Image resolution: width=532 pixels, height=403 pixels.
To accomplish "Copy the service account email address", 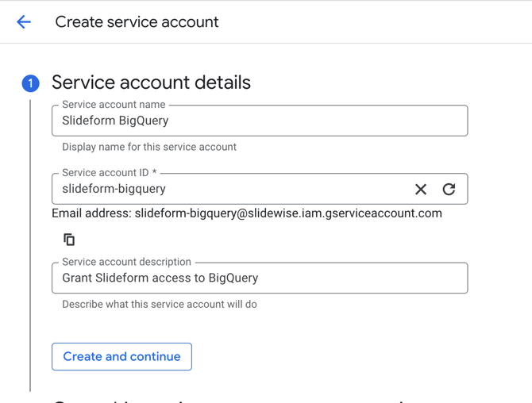I will point(69,240).
